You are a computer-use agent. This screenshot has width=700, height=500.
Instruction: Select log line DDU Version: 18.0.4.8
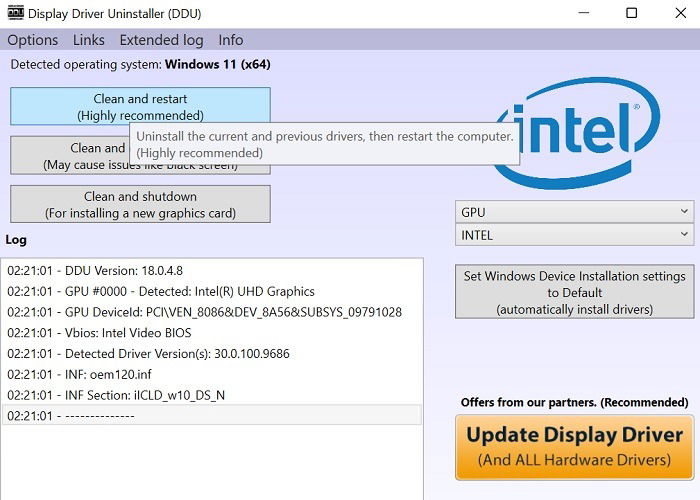coord(212,271)
